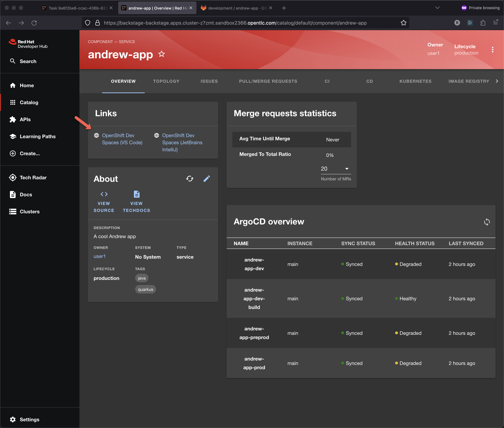Click the Search magnifier in sidebar
504x428 pixels.
[x=13, y=61]
